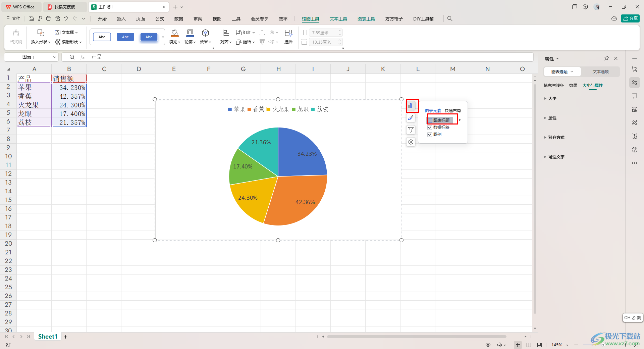This screenshot has height=349, width=644.
Task: Click the help question mark in sidebar
Action: (635, 150)
